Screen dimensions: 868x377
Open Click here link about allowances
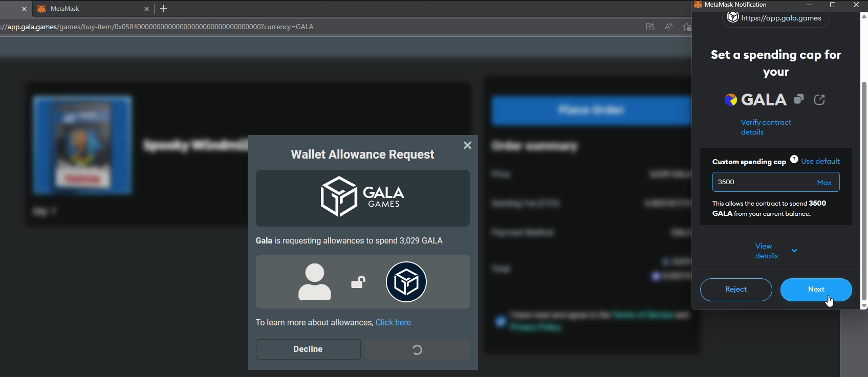(393, 322)
